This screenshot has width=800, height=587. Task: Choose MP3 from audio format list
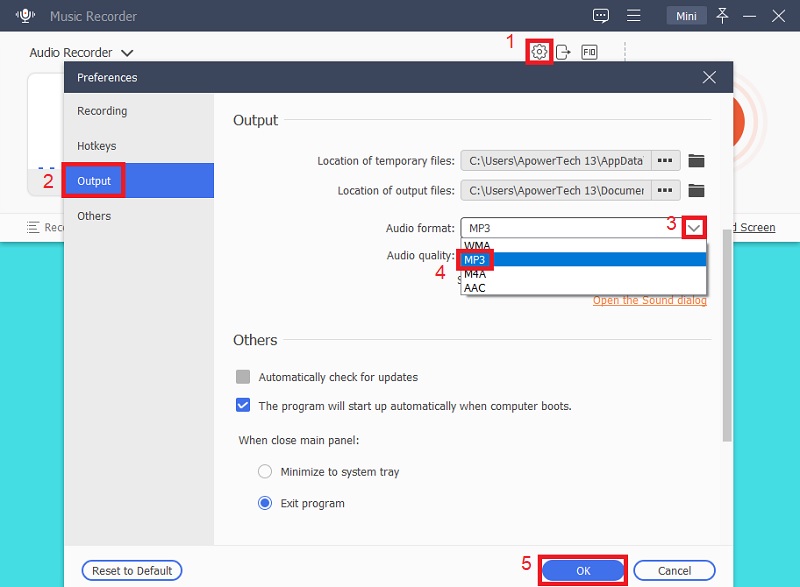tap(583, 260)
